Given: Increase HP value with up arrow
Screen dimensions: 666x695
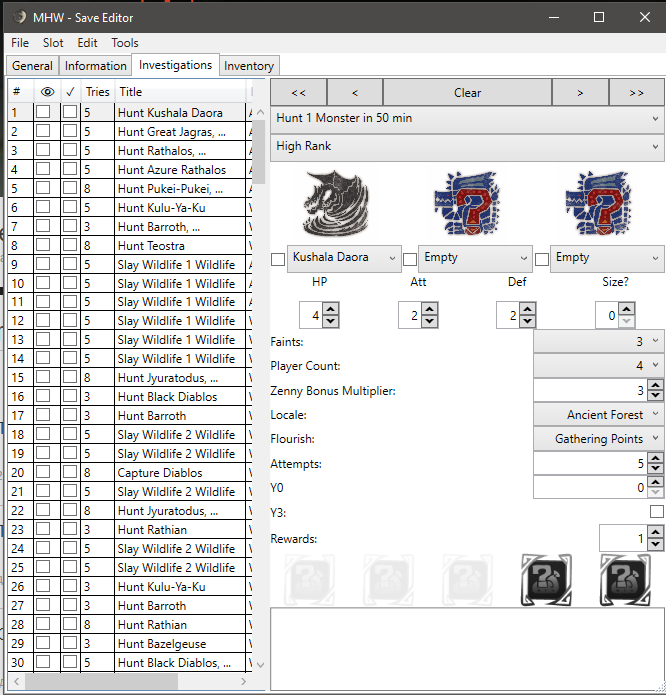Looking at the screenshot, I should tap(331, 308).
